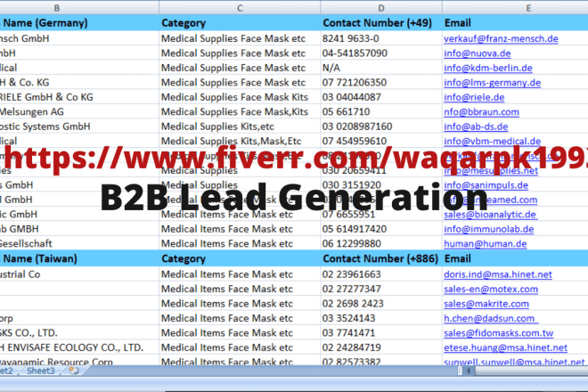The image size is (588, 392).
Task: Select the N/A contact number cell
Action: pyautogui.click(x=381, y=68)
